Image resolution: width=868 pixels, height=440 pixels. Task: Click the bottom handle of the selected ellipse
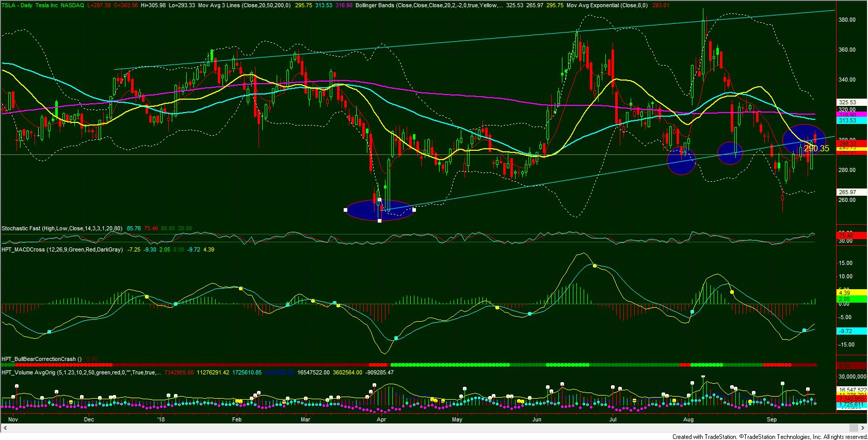click(380, 221)
